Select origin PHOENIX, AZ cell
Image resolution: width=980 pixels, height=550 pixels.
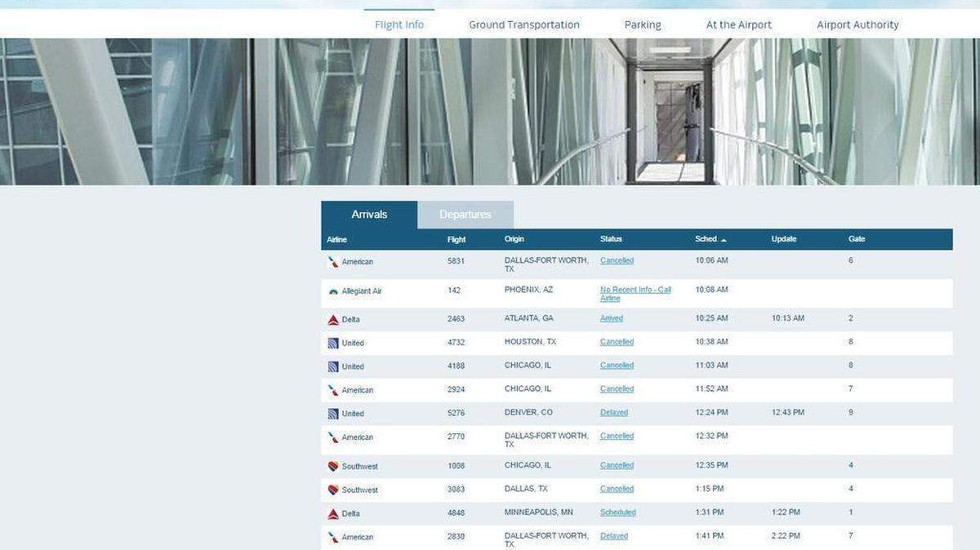click(528, 290)
